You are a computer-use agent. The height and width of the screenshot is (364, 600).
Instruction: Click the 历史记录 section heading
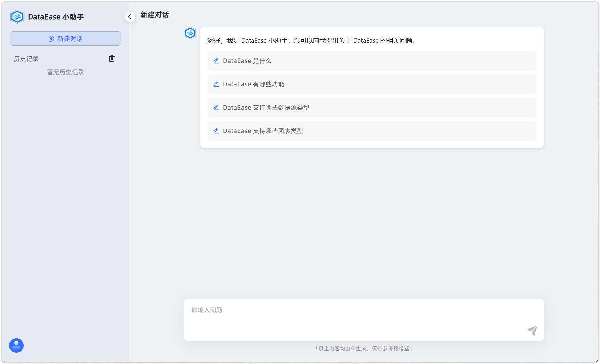click(x=26, y=58)
